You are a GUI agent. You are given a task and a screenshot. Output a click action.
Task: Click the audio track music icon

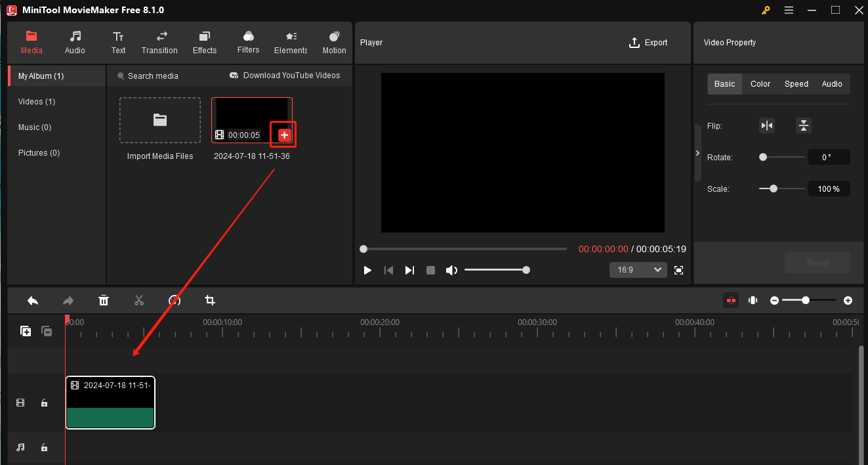20,447
